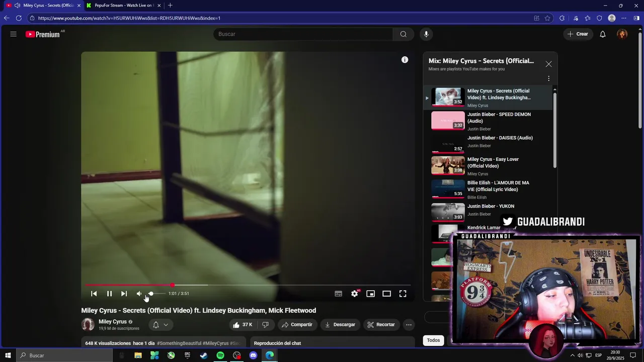The height and width of the screenshot is (362, 644).
Task: Open a new browser tab
Action: 170,6
